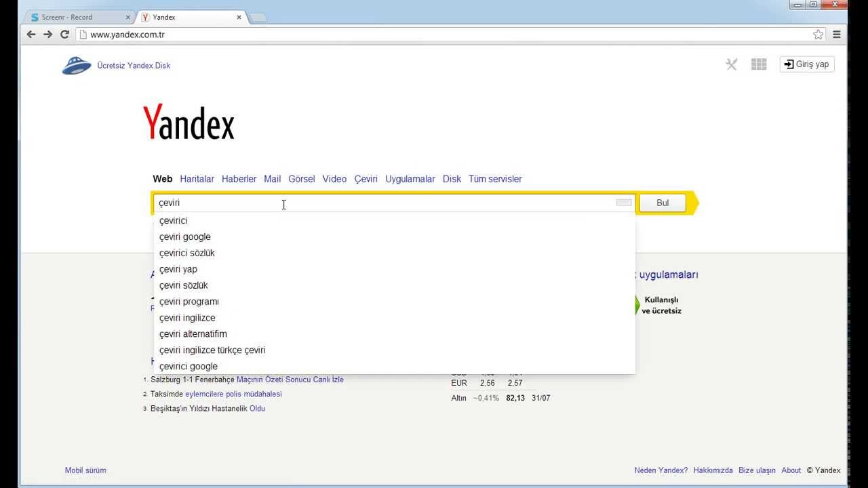Screen dimensions: 868x488
Task: Click the browser back arrow
Action: [x=31, y=35]
